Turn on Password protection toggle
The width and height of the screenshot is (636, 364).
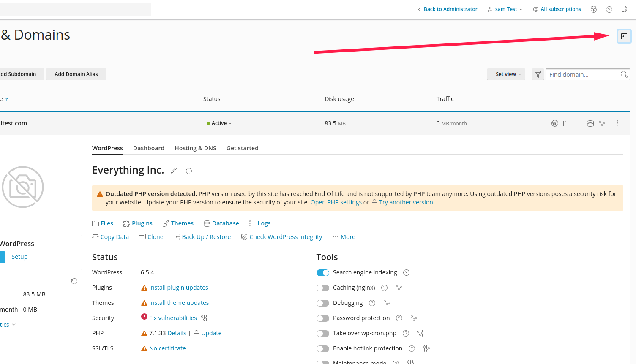323,318
